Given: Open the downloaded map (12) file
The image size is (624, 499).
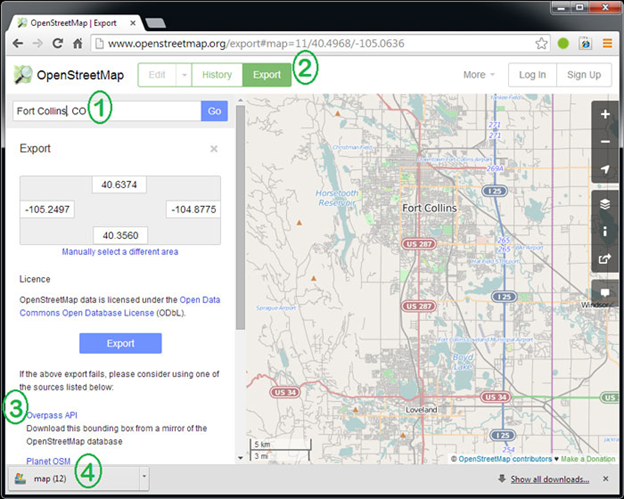Looking at the screenshot, I should tap(74, 478).
